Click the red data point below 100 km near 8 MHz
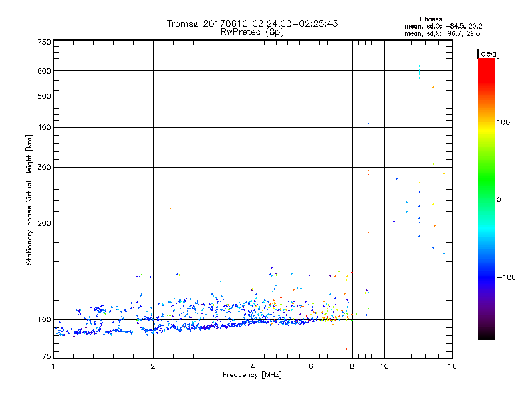 (x=346, y=350)
